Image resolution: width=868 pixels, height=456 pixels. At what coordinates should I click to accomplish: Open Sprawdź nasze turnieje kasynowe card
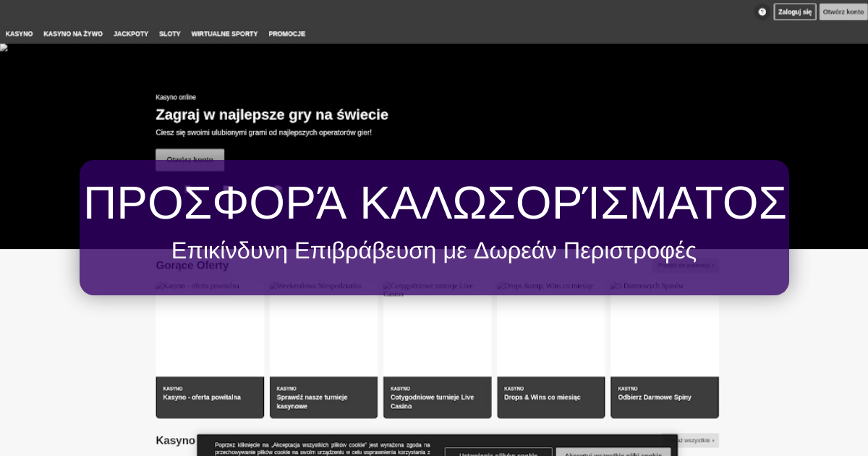pyautogui.click(x=323, y=350)
